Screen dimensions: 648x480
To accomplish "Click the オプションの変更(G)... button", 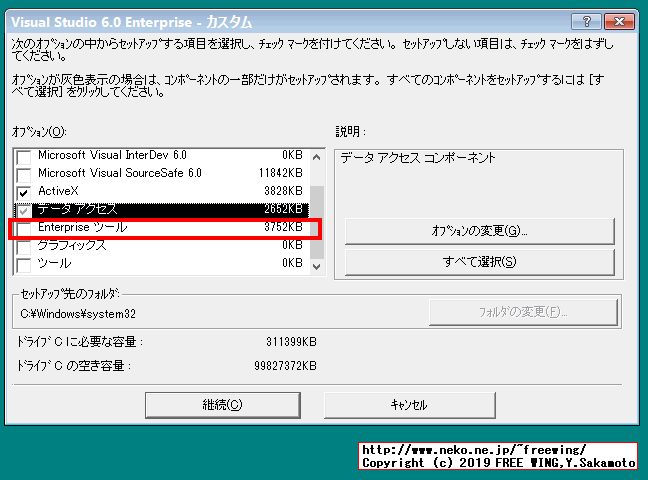I will click(479, 231).
